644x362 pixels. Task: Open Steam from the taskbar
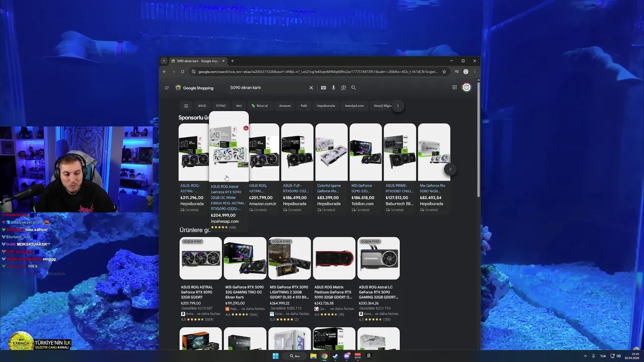[336, 356]
